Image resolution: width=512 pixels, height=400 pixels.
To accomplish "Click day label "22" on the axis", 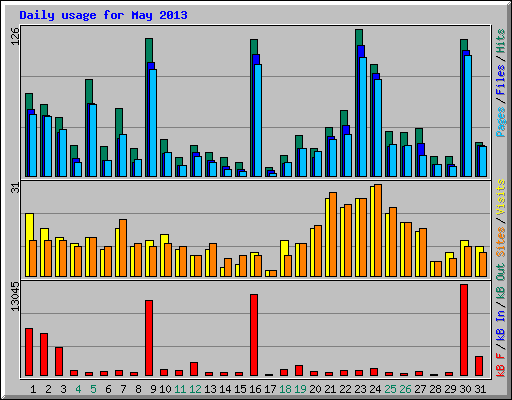I will pos(345,389).
